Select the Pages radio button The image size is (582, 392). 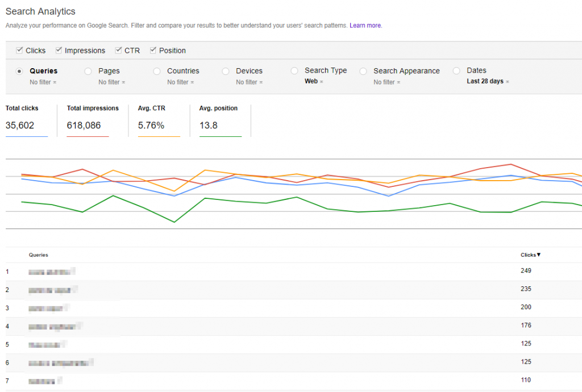pos(88,71)
